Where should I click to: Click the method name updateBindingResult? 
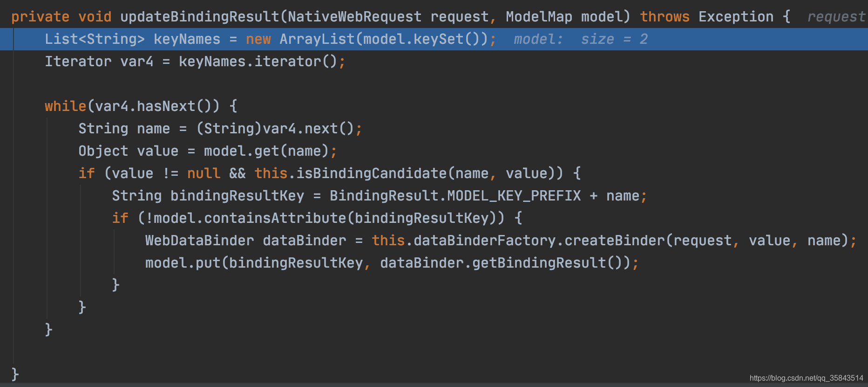click(x=200, y=17)
